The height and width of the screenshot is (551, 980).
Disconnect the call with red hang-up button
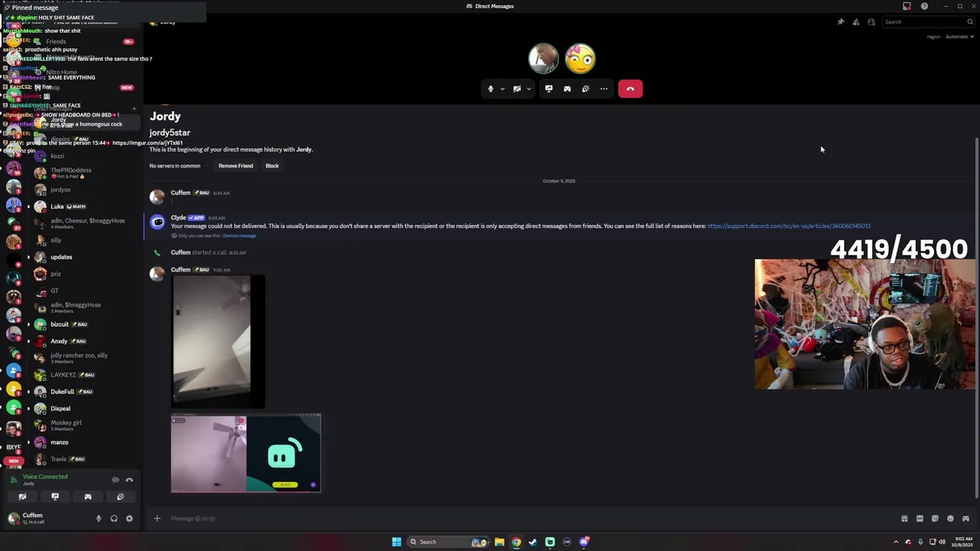[630, 89]
